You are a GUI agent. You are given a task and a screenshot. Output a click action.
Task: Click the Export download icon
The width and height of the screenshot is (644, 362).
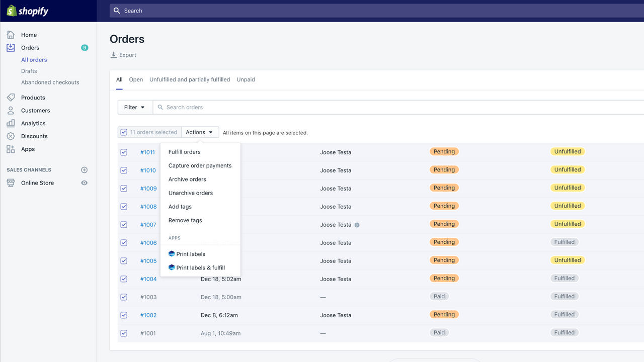click(x=114, y=55)
